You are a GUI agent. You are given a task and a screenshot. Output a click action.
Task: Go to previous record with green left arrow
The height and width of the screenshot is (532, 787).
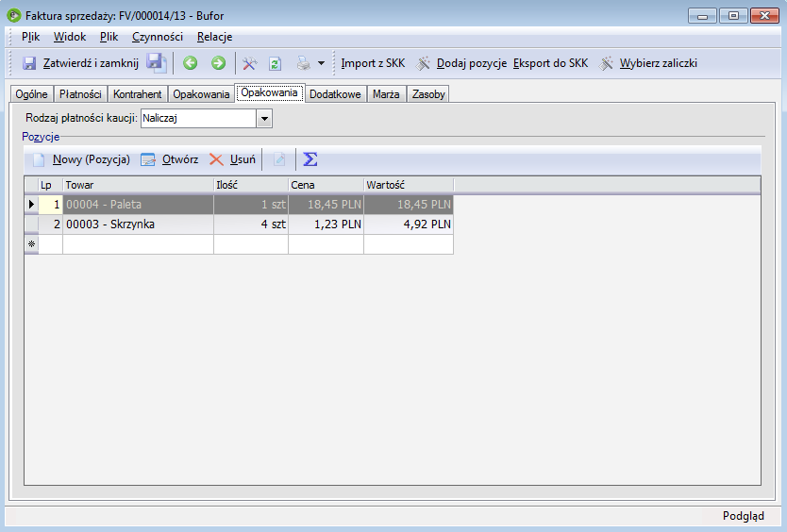point(190,63)
